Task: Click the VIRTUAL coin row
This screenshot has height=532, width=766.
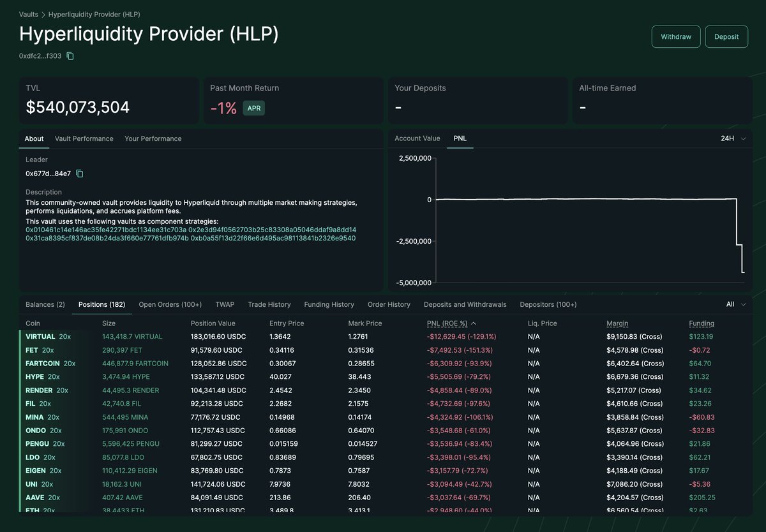Action: (x=41, y=337)
